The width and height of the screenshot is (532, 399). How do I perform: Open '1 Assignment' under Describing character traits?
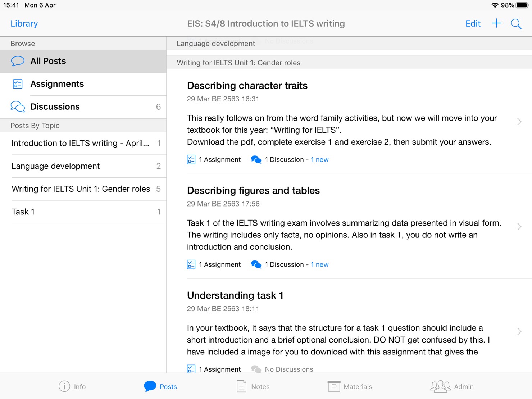220,159
